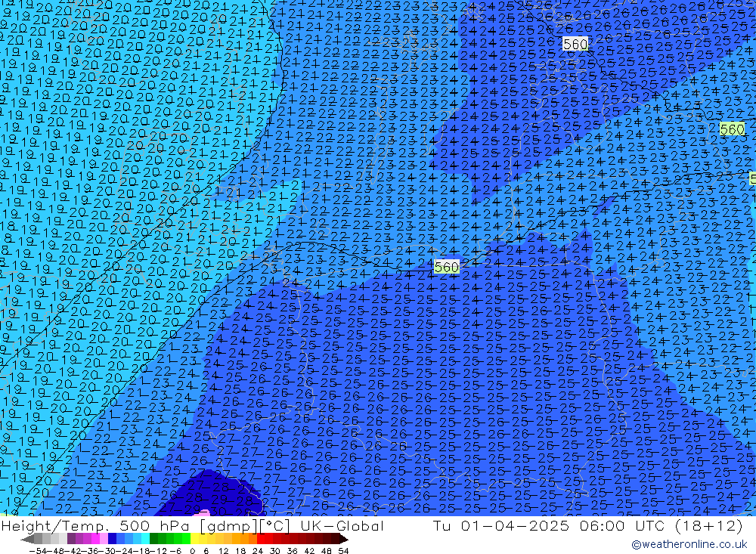Pick the cyan legend swatch
This screenshot has height=554, width=756.
point(145,539)
